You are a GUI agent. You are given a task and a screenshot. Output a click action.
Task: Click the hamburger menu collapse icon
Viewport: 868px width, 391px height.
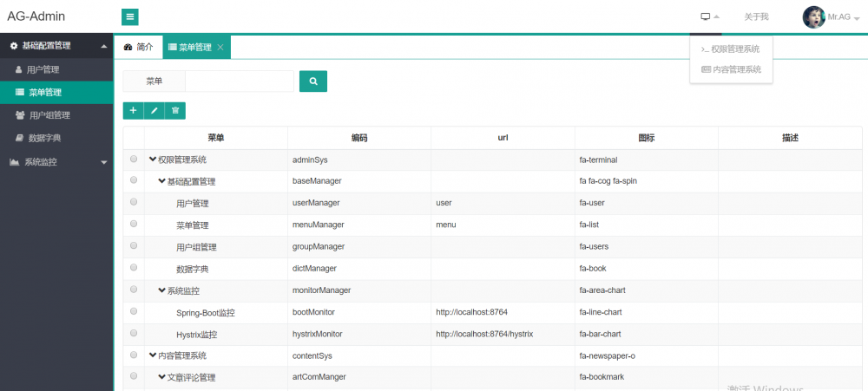(x=130, y=16)
